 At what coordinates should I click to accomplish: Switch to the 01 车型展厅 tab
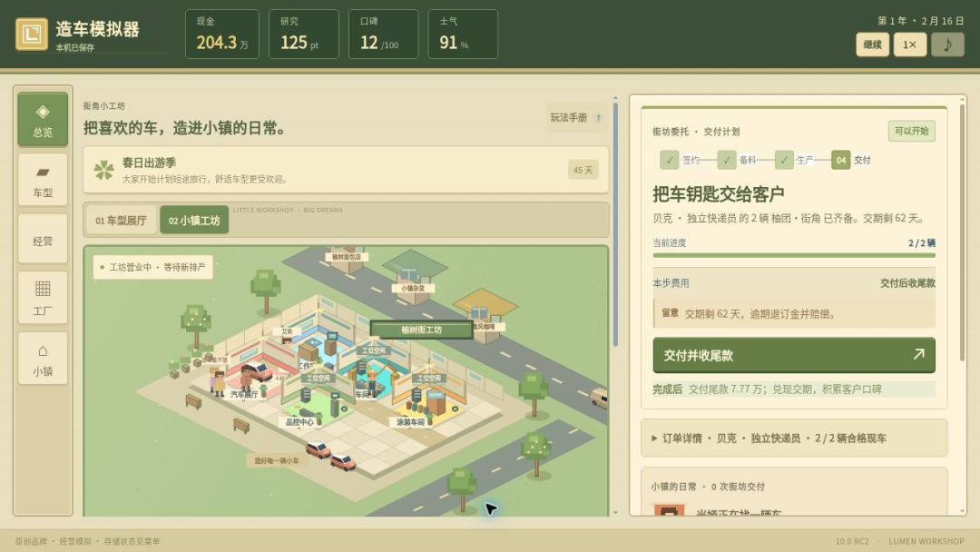coord(121,220)
